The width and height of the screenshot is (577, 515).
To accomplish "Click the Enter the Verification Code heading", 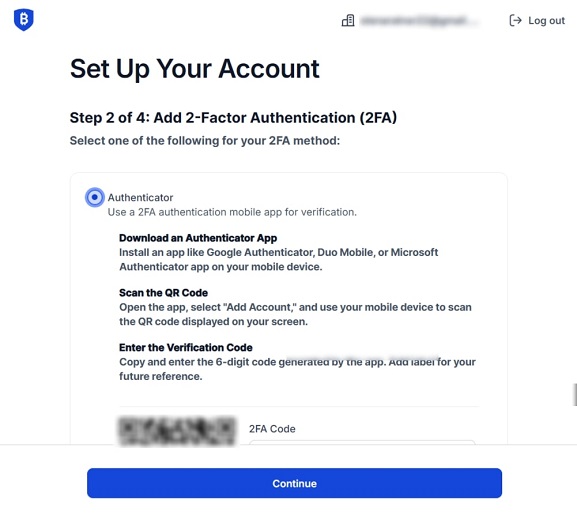I will point(186,348).
